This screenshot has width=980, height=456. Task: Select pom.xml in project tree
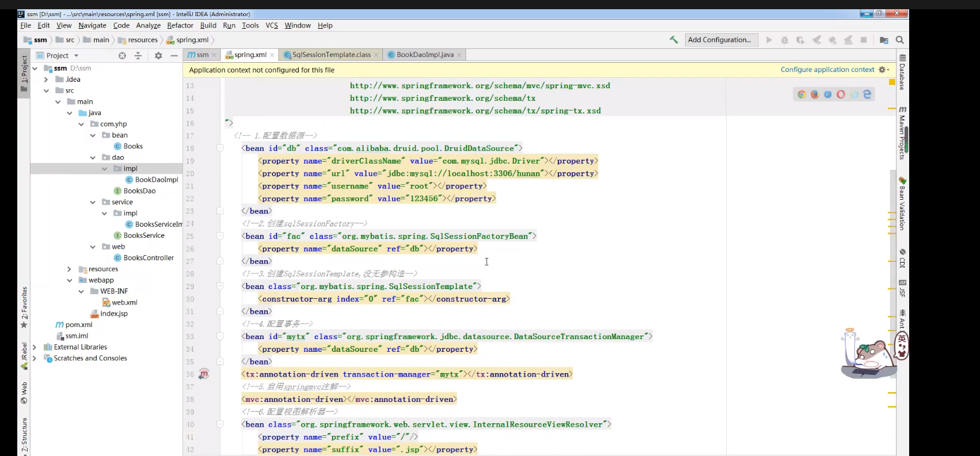coord(74,325)
